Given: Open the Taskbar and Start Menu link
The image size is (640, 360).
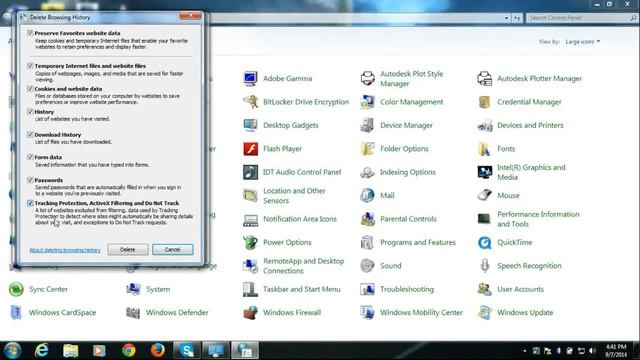Looking at the screenshot, I should click(302, 289).
